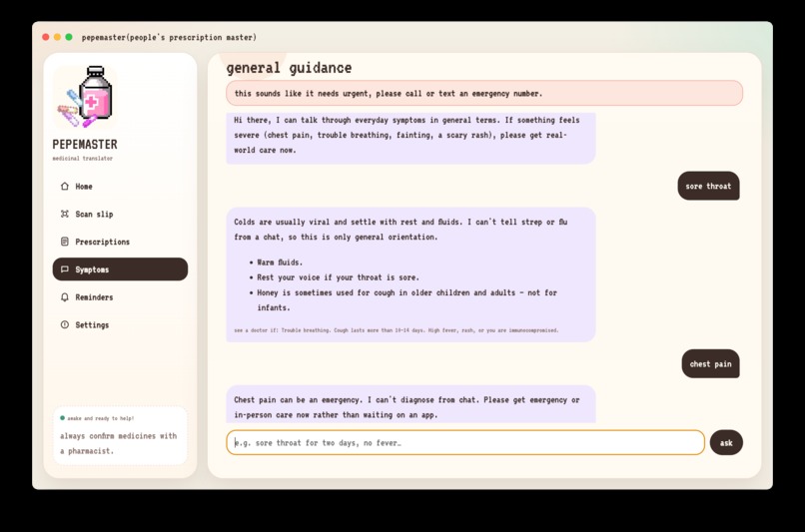Click 'always confirm medicines with a pharmacist' note

(x=118, y=443)
